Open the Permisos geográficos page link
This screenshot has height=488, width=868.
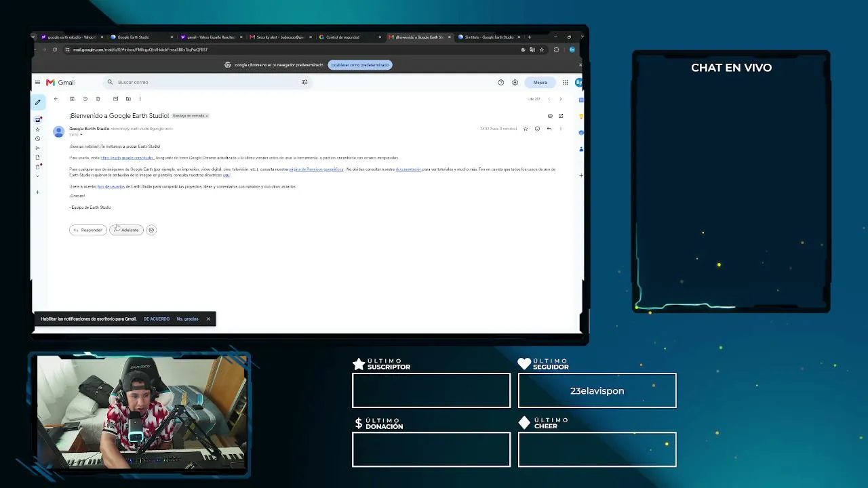316,169
